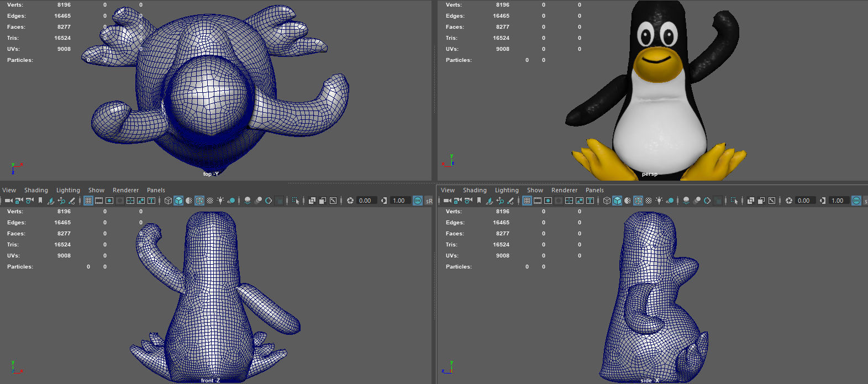Click Select Camera icon in front view toolbar
The height and width of the screenshot is (384, 868).
8,201
